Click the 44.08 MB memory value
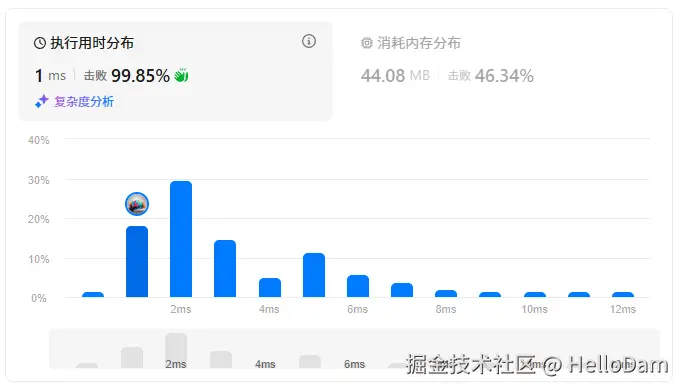683x390 pixels. point(395,76)
